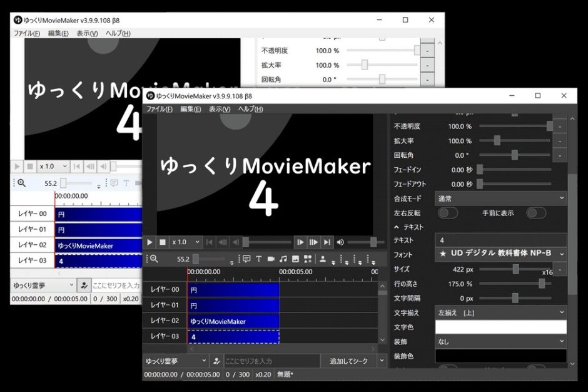Add a text item using the T icon
This screenshot has width=588, height=392.
(259, 259)
